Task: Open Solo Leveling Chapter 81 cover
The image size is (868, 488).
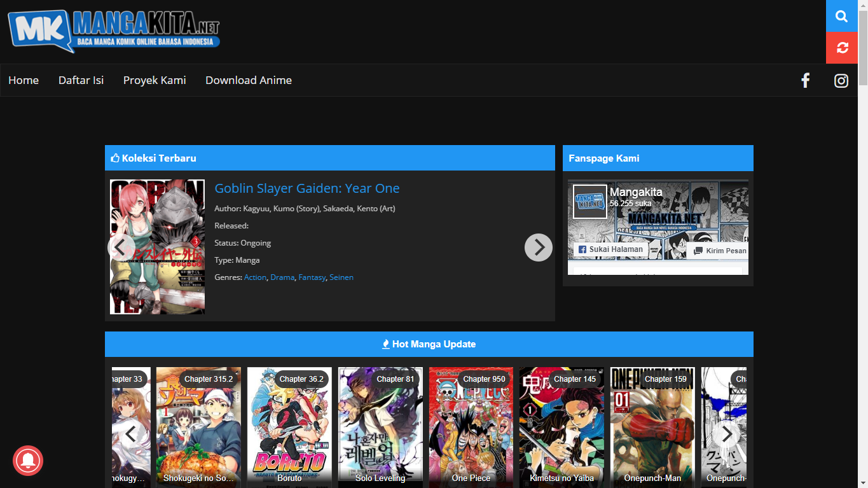Action: [380, 428]
